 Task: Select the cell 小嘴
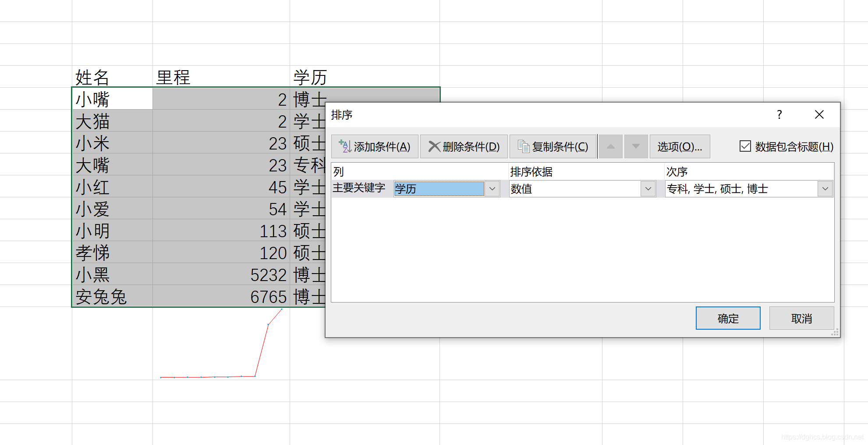[x=112, y=99]
